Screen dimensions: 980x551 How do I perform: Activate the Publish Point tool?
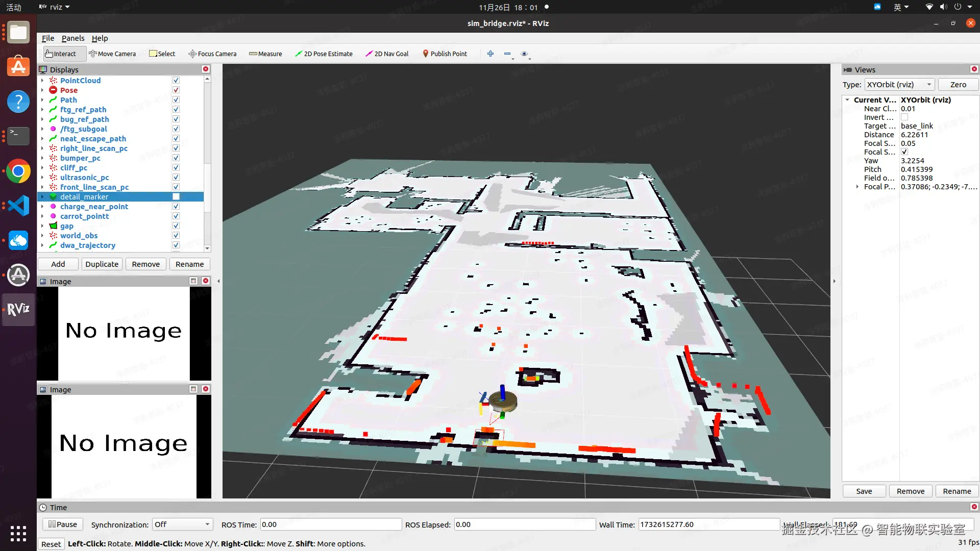(x=445, y=54)
